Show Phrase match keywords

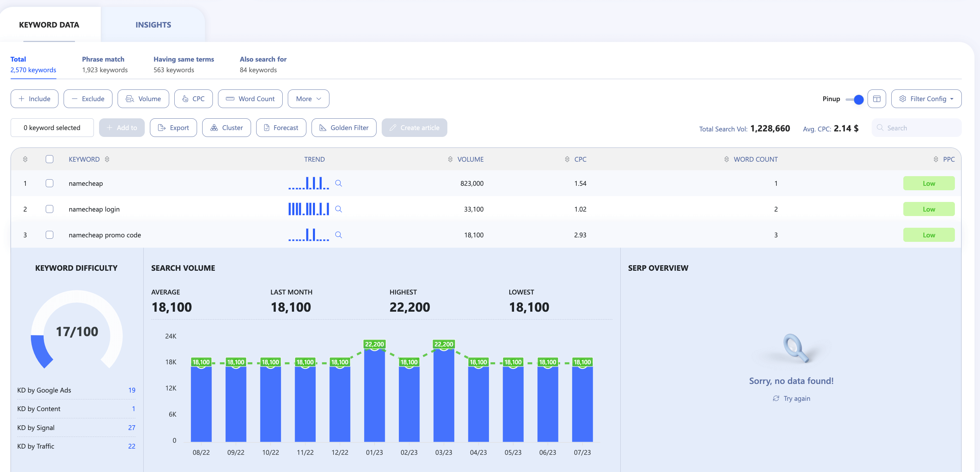[105, 64]
